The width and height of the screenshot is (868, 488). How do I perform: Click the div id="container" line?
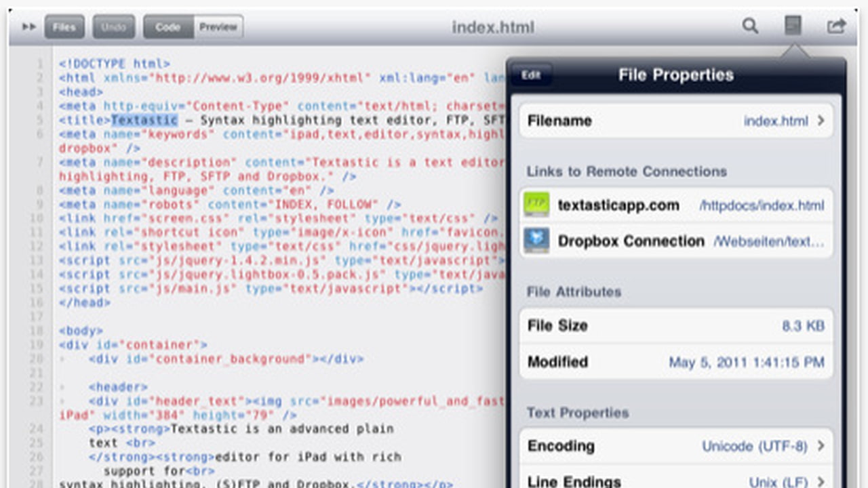point(134,345)
